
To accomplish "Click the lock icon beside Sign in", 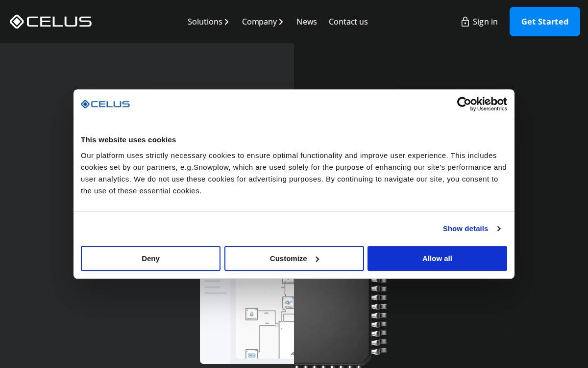I will [465, 22].
